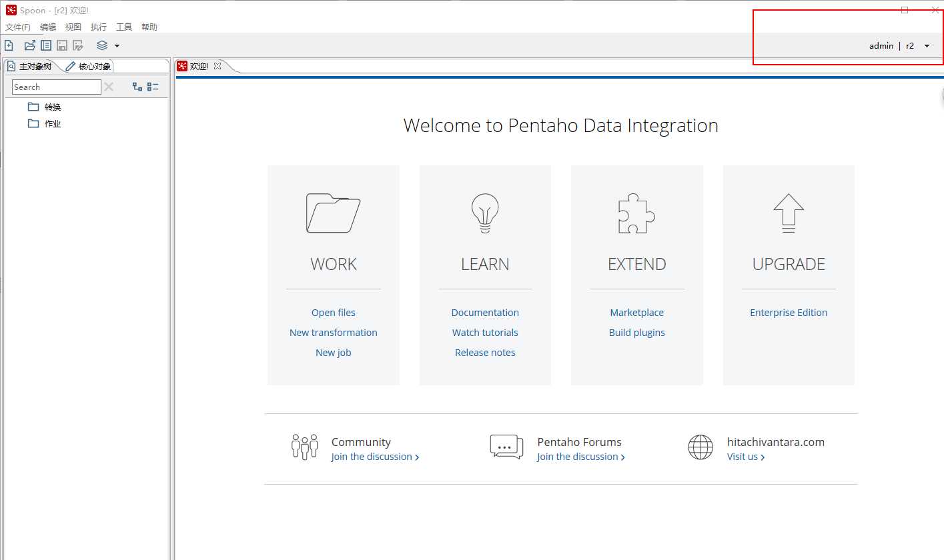This screenshot has width=944, height=560.
Task: Open the Watch tutorials link
Action: point(485,333)
